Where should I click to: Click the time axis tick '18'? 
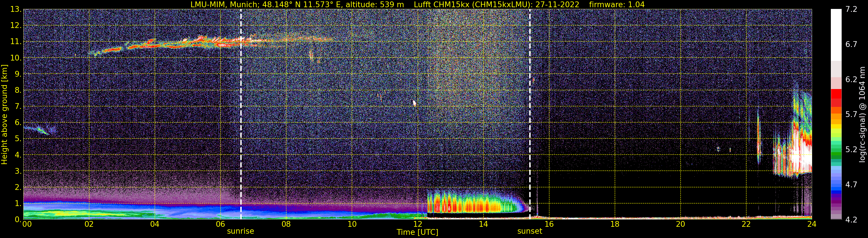tap(614, 224)
